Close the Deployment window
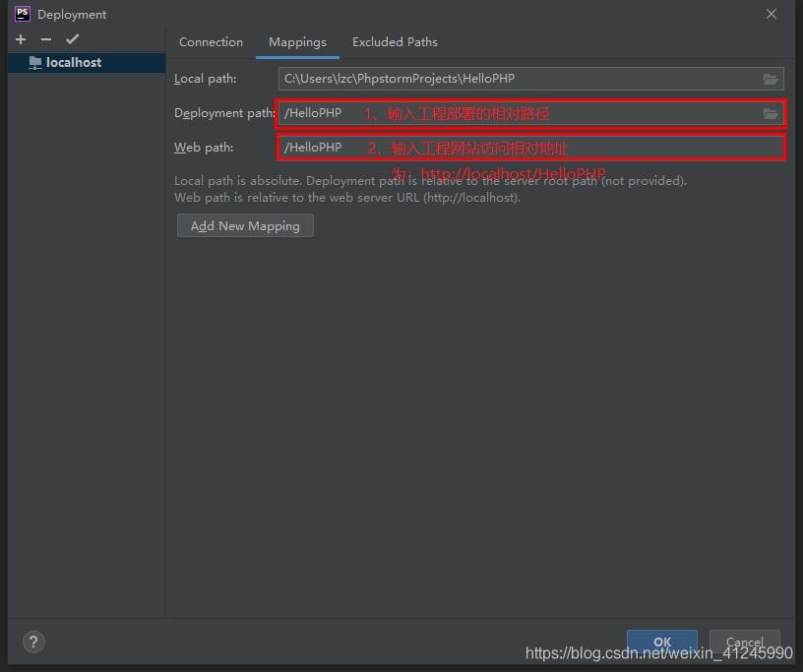Viewport: 803px width, 672px height. click(x=772, y=14)
